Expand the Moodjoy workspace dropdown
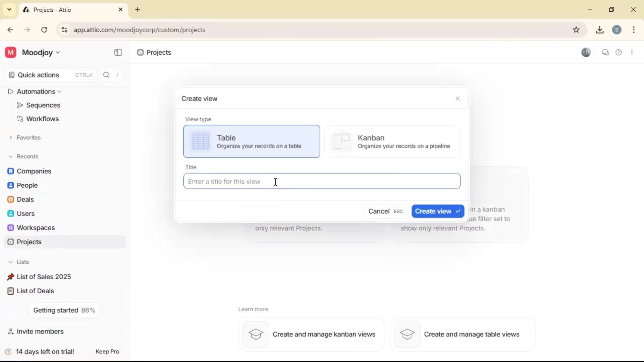 (x=58, y=52)
